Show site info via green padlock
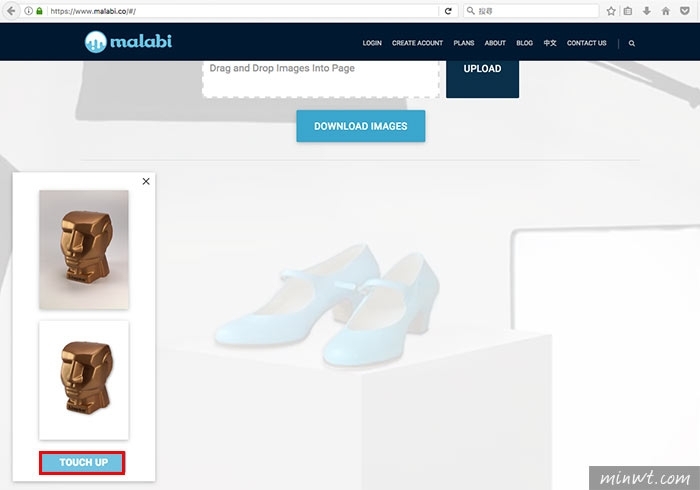Screen dimensions: 700x490 point(39,11)
